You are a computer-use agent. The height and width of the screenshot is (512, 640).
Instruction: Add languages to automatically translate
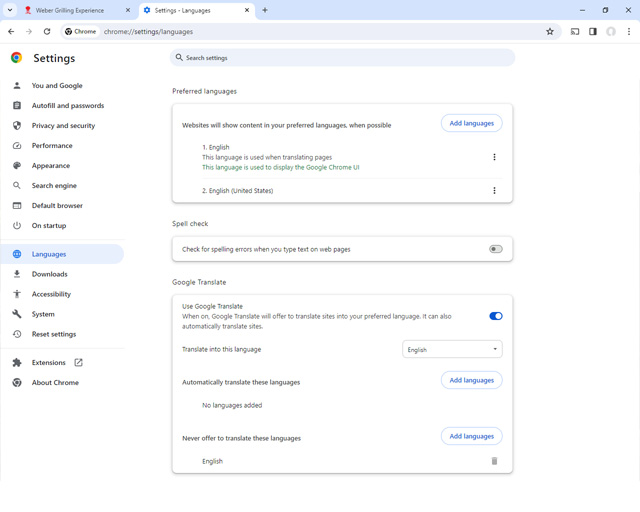pos(471,380)
